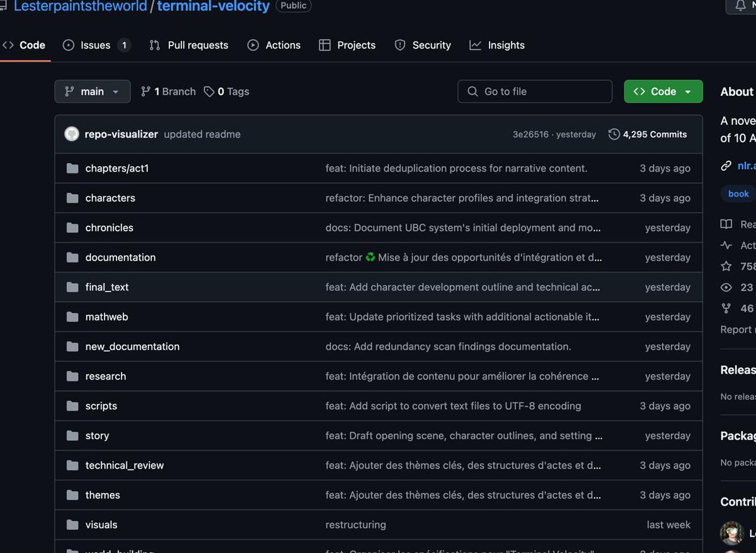Switch to the Issues tab
This screenshot has width=756, height=553.
pyautogui.click(x=94, y=45)
